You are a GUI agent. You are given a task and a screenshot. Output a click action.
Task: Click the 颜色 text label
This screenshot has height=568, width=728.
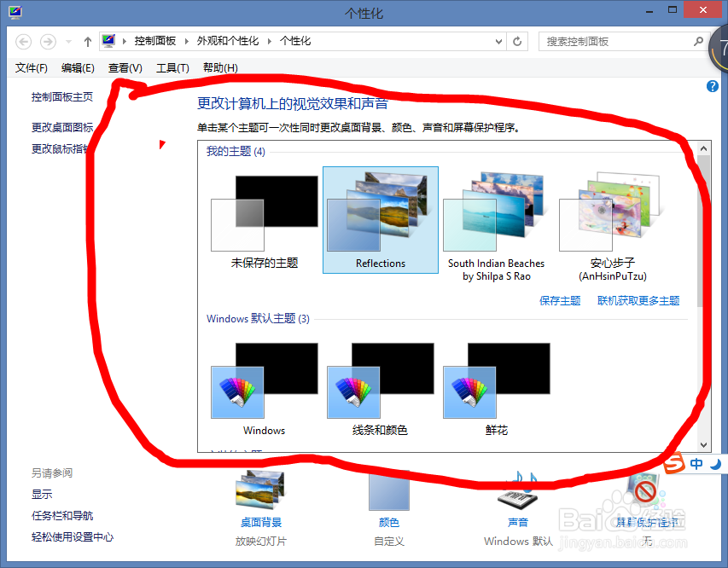coord(389,523)
